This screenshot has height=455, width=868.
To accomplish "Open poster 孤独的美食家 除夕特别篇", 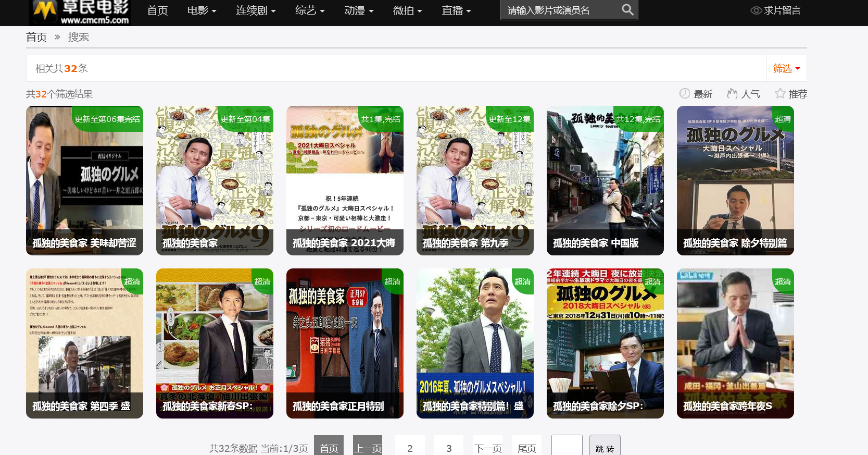I will (x=735, y=180).
